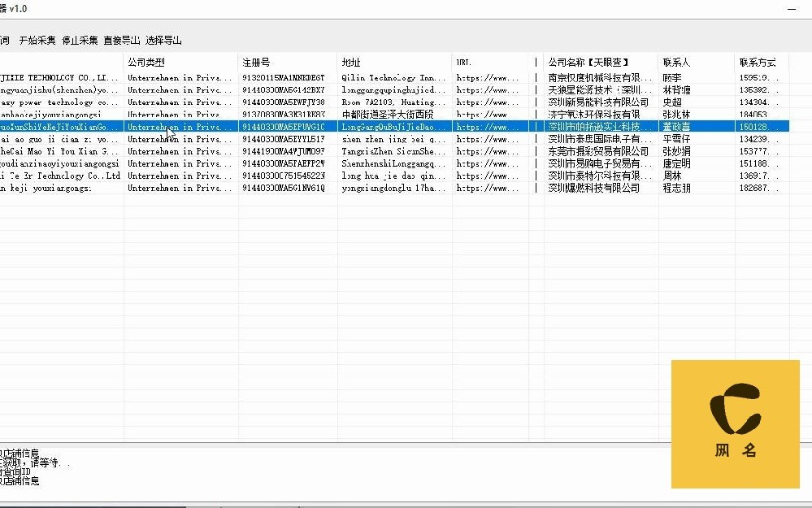Choose the 选择导出 menu item
Viewport: 812px width, 508px height.
click(x=163, y=40)
